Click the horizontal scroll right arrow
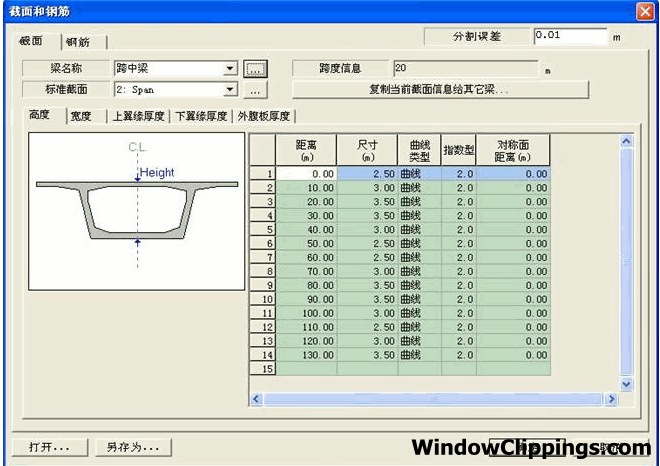This screenshot has height=466, width=660. 611,399
